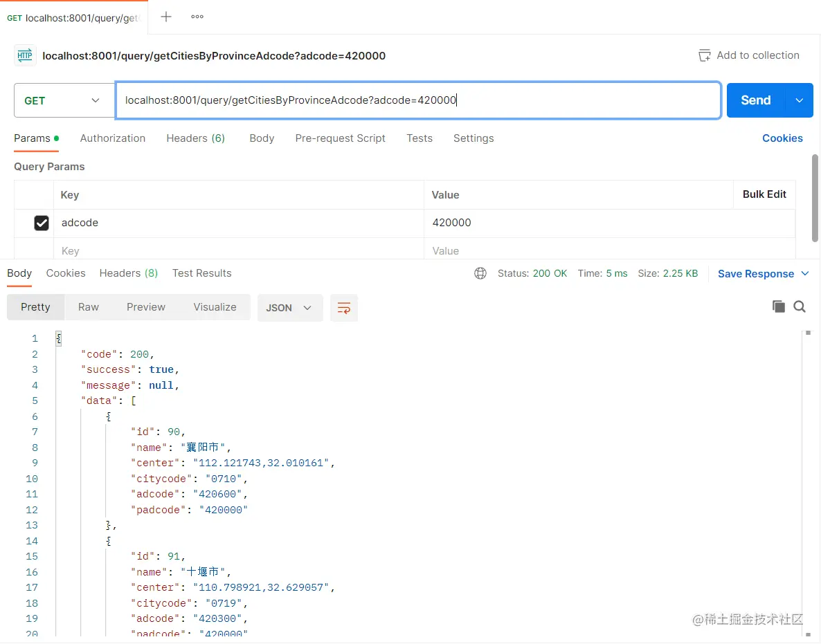
Task: Click citycode "0719" value
Action: click(x=224, y=603)
